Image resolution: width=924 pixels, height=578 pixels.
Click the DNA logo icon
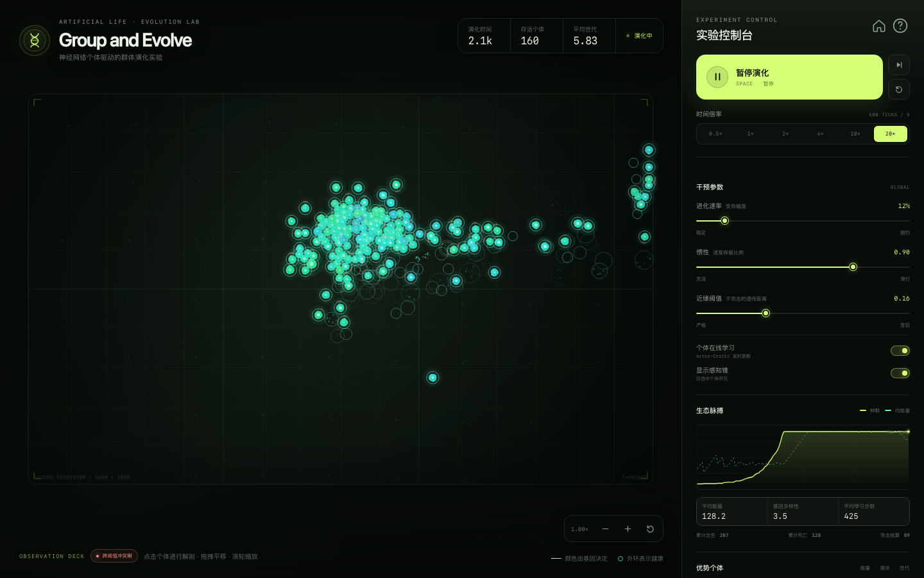pos(35,40)
